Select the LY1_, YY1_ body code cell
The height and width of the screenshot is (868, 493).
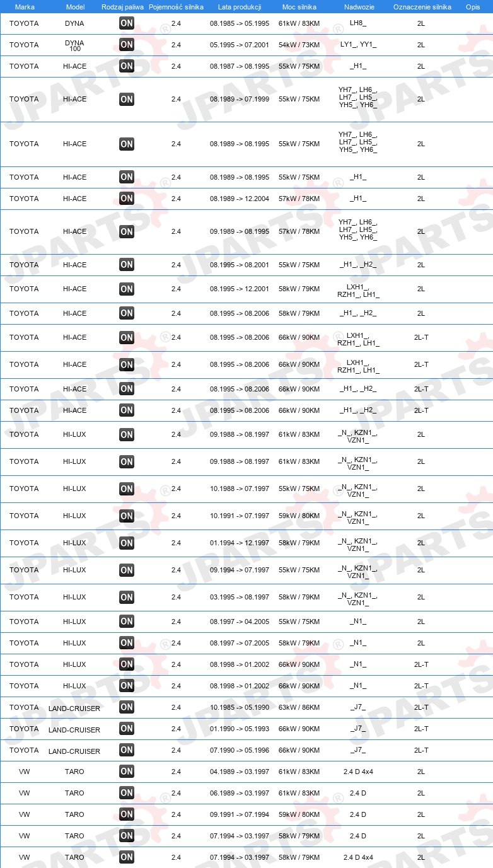(358, 45)
